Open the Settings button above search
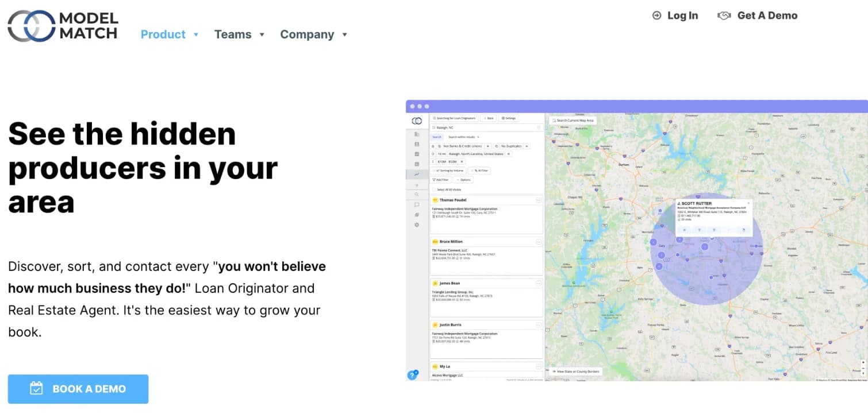The height and width of the screenshot is (414, 868). pyautogui.click(x=509, y=118)
